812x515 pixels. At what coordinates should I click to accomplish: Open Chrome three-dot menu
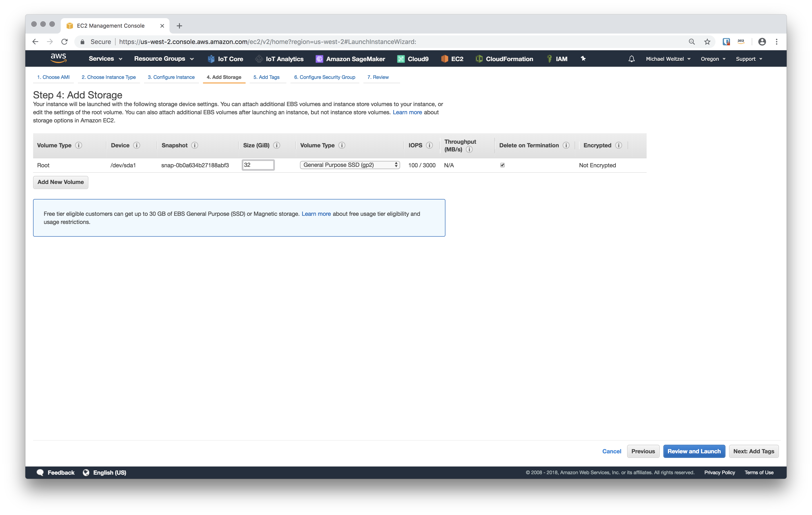pyautogui.click(x=777, y=42)
